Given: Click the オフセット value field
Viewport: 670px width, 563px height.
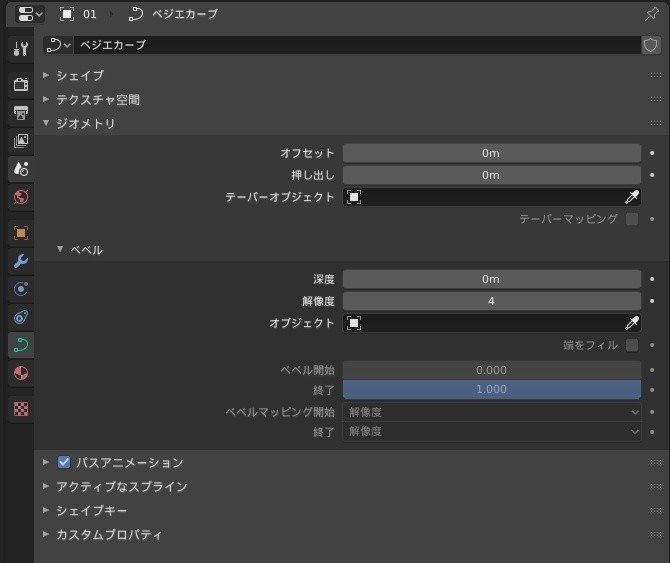Looking at the screenshot, I should click(491, 153).
